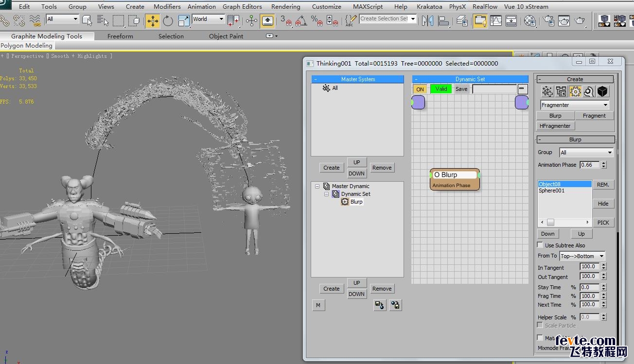Open the MAXScript menu

tap(368, 6)
